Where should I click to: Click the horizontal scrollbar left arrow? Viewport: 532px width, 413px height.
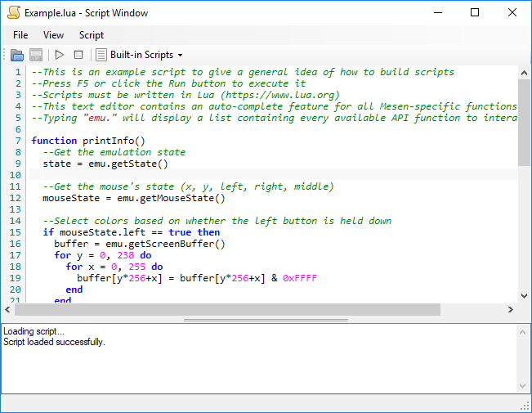pos(7,309)
